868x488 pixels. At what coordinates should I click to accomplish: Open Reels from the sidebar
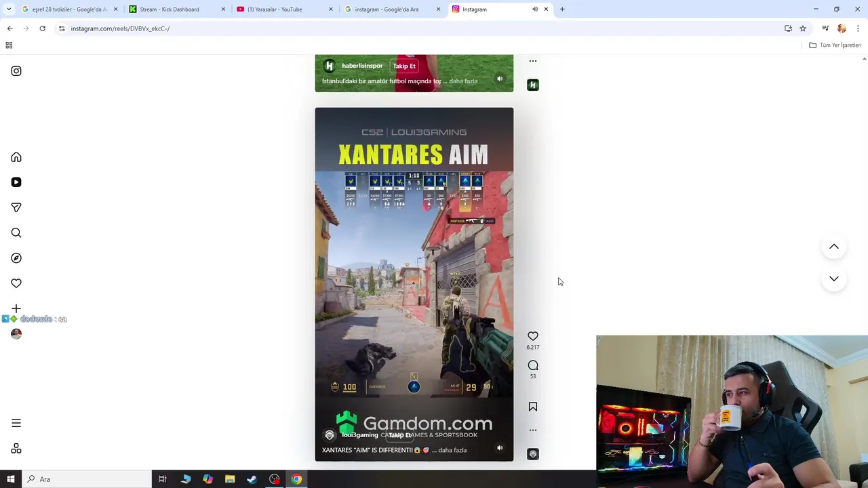click(16, 182)
